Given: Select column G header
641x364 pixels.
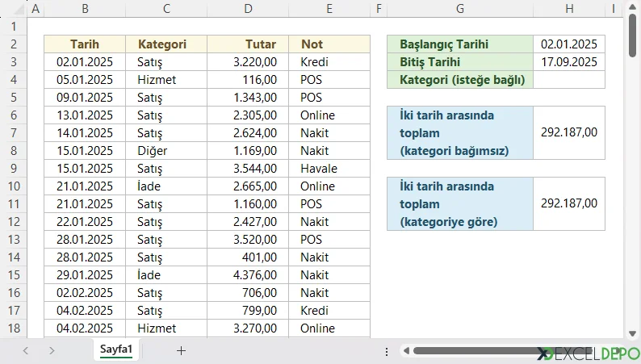Looking at the screenshot, I should [x=459, y=9].
